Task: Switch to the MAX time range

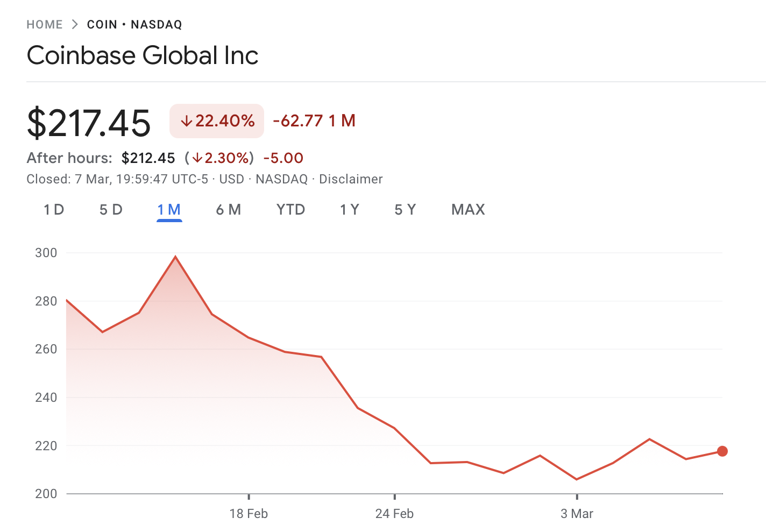Action: coord(467,210)
